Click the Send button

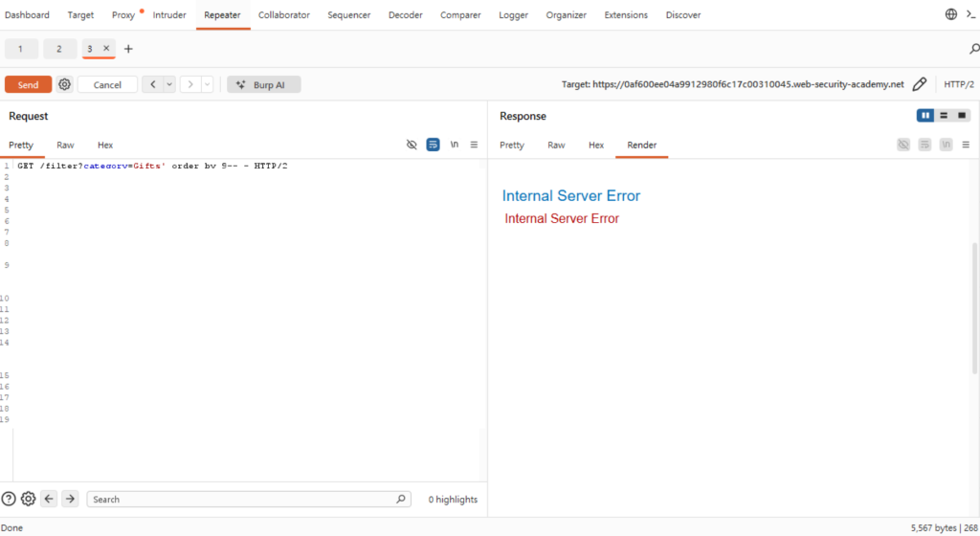[x=28, y=84]
